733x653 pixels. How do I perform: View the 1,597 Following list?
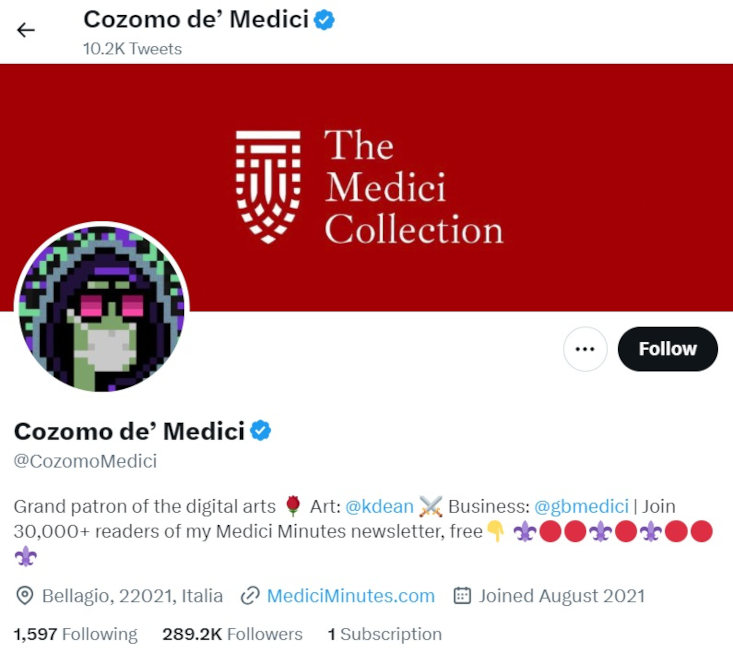75,634
